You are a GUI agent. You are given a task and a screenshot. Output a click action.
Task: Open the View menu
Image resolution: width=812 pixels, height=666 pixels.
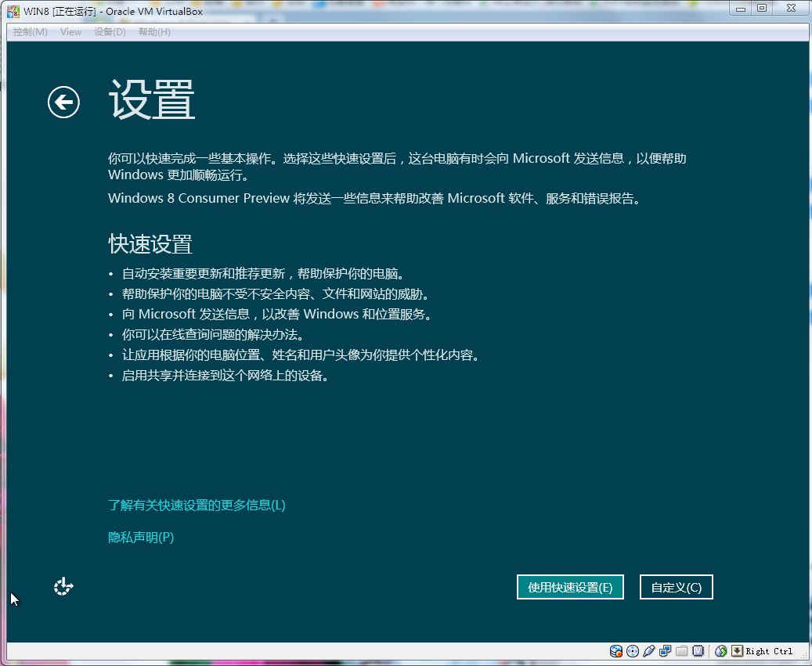point(70,32)
